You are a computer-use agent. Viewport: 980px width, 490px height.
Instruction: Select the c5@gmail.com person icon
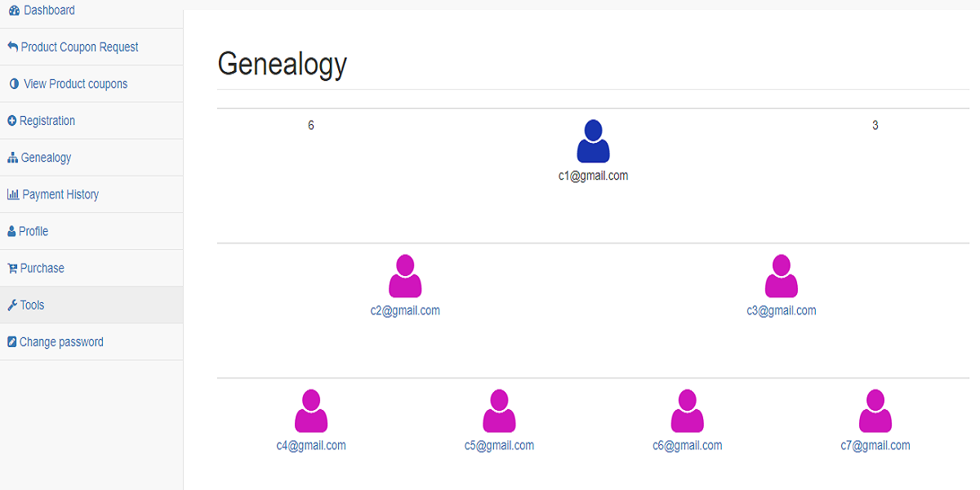pyautogui.click(x=499, y=411)
